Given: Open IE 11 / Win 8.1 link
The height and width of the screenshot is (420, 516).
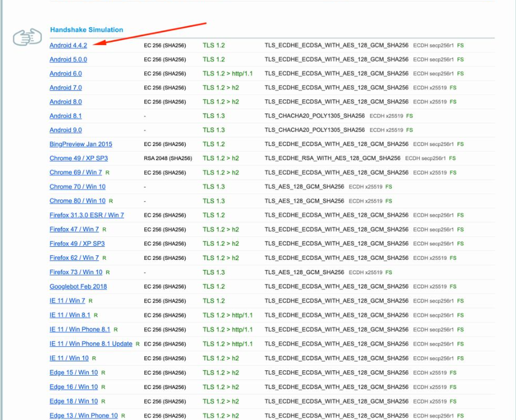Looking at the screenshot, I should [x=70, y=315].
